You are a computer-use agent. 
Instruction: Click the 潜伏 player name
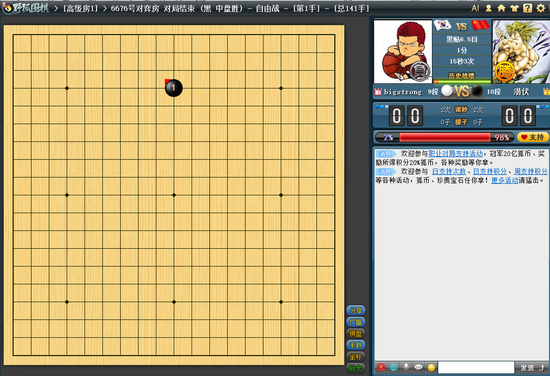[x=521, y=92]
